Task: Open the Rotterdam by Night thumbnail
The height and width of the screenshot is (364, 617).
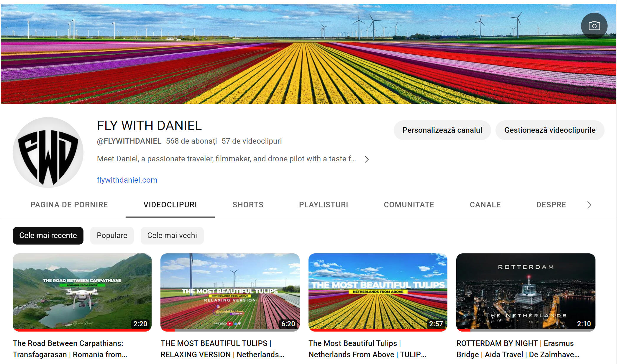Action: tap(525, 291)
